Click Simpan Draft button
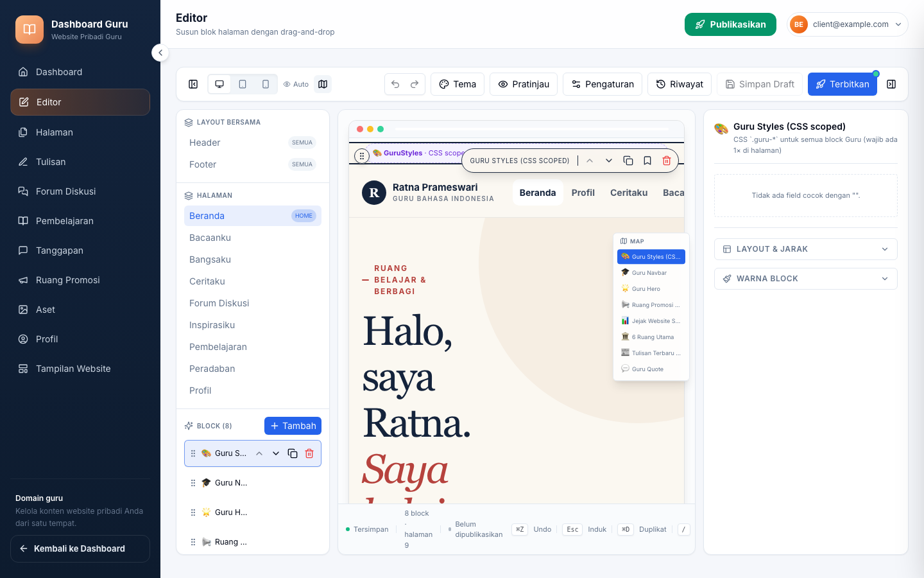The height and width of the screenshot is (578, 924). point(760,84)
